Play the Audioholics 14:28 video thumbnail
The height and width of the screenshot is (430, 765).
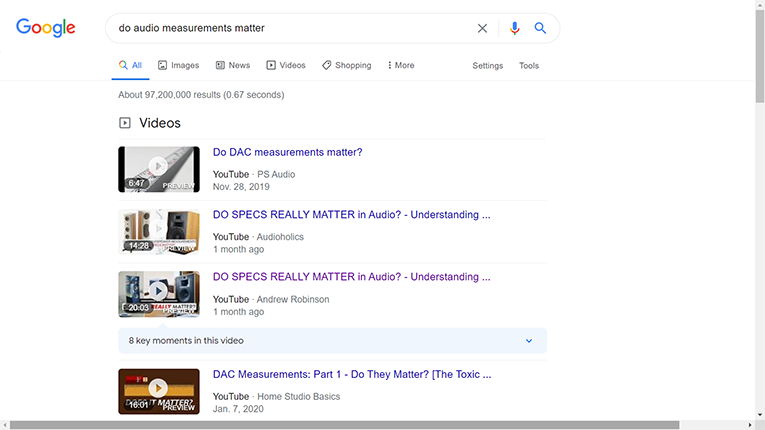click(x=159, y=232)
